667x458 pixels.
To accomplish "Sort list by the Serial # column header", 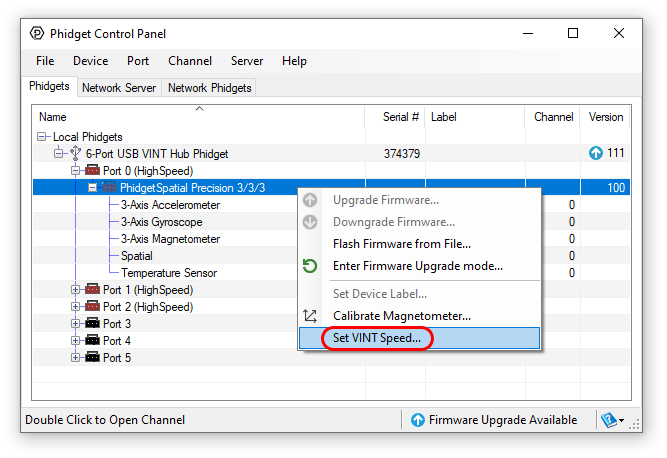I will 401,117.
